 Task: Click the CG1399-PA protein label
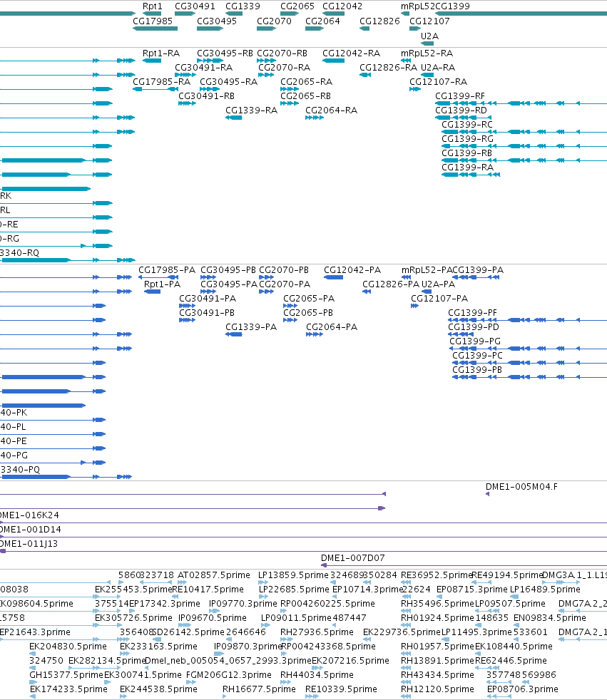click(478, 270)
